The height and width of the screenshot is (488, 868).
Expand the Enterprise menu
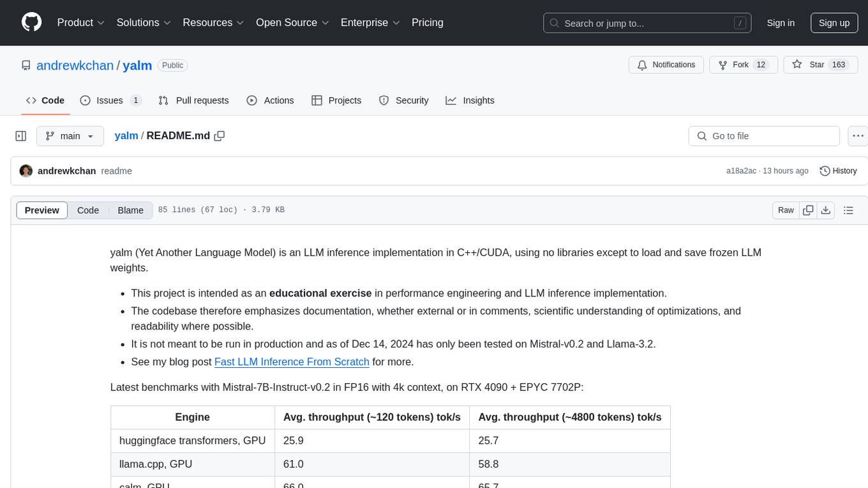[x=370, y=22]
